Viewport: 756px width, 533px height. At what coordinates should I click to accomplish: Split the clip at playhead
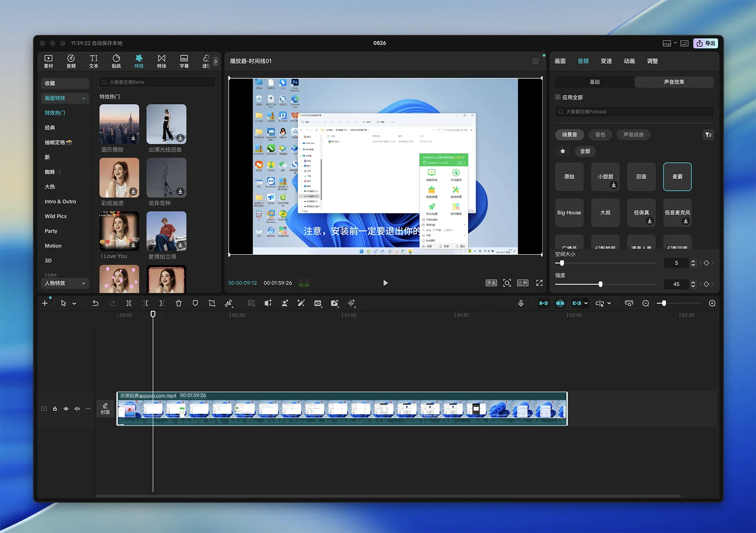tap(129, 303)
